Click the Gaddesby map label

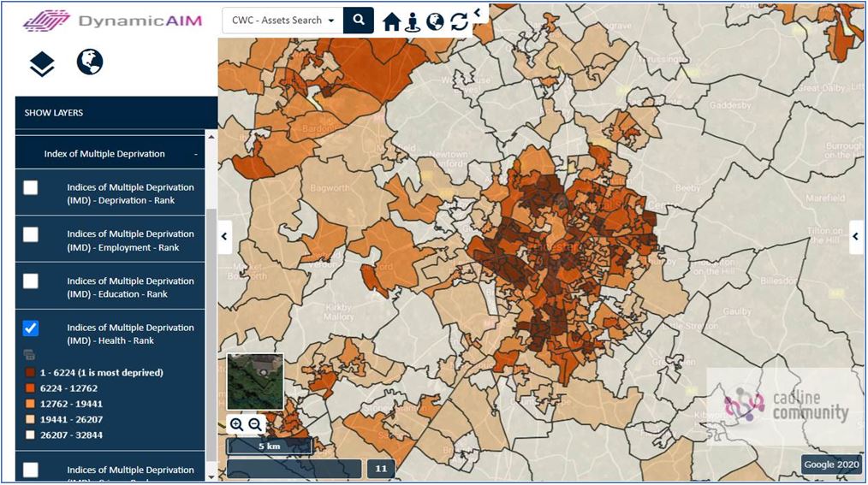pyautogui.click(x=730, y=105)
